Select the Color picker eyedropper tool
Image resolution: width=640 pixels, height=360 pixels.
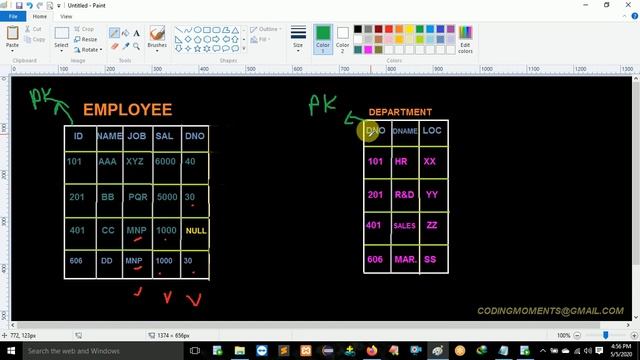coord(126,47)
